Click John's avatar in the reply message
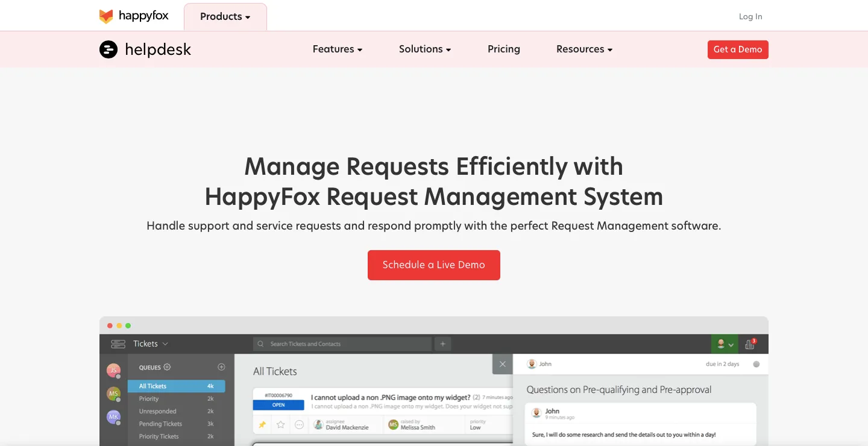Image resolution: width=868 pixels, height=446 pixels. coord(536,413)
